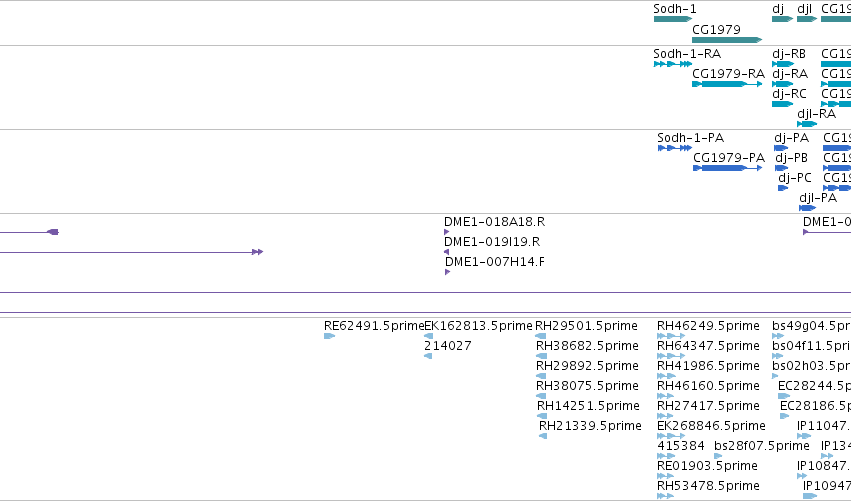Click the bs04f11 EST arrow

pyautogui.click(x=778, y=357)
